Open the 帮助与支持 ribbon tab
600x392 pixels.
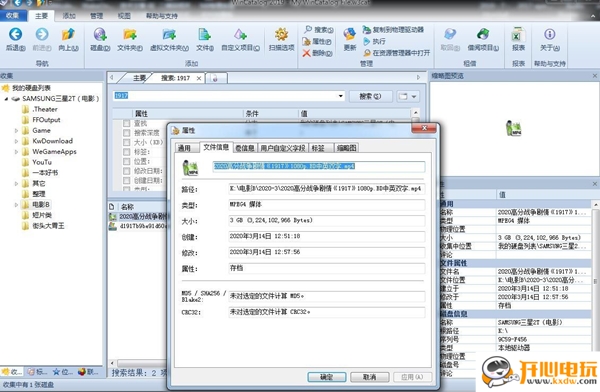[161, 16]
